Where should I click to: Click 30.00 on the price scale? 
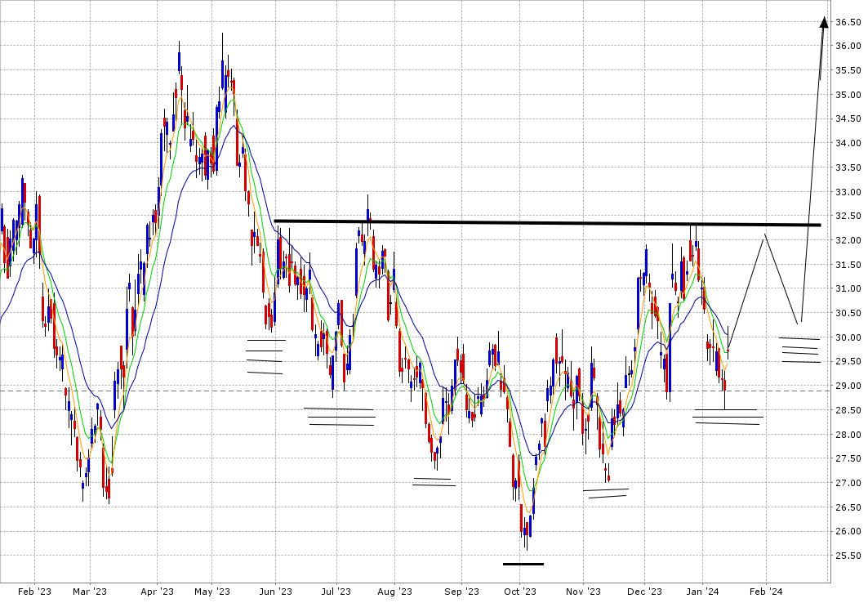point(848,337)
